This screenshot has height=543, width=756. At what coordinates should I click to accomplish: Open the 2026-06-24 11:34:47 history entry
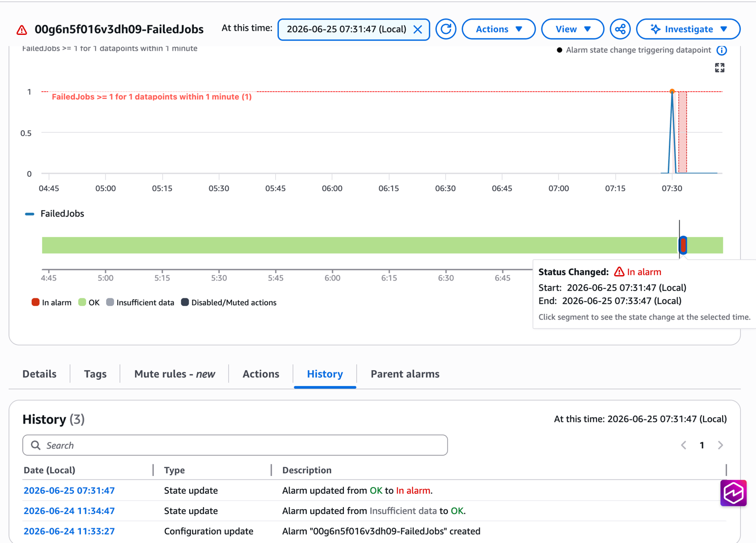[69, 511]
